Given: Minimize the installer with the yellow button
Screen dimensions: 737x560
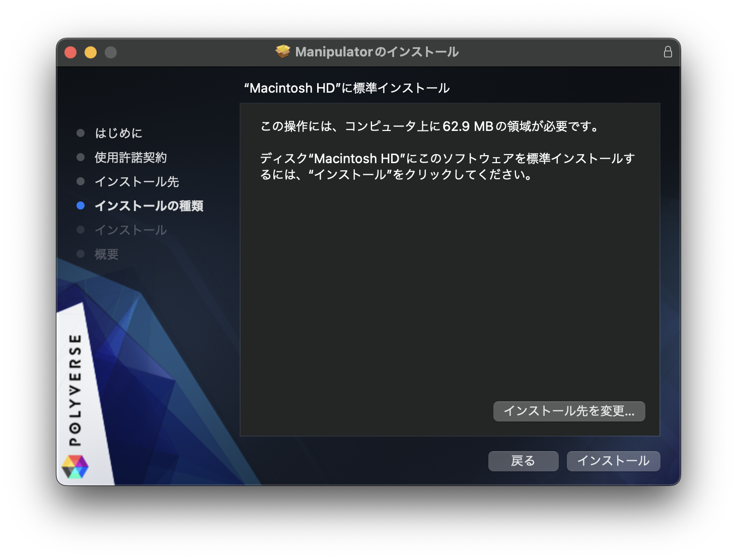Looking at the screenshot, I should point(91,52).
